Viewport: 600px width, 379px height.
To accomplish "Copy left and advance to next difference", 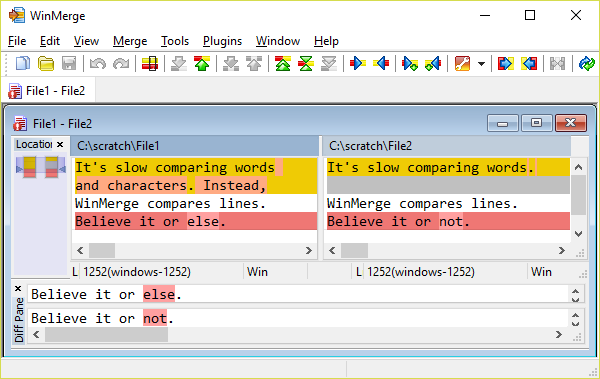I will 433,63.
